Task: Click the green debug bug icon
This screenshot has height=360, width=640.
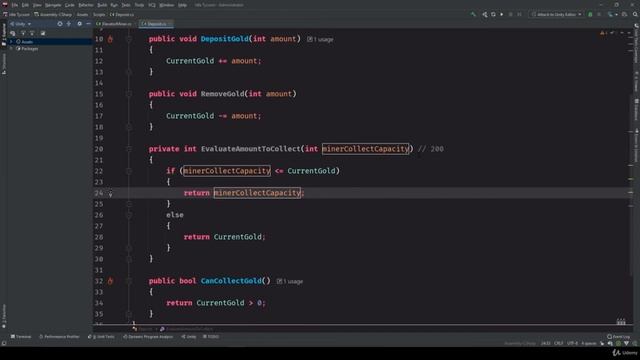Action: click(x=590, y=15)
